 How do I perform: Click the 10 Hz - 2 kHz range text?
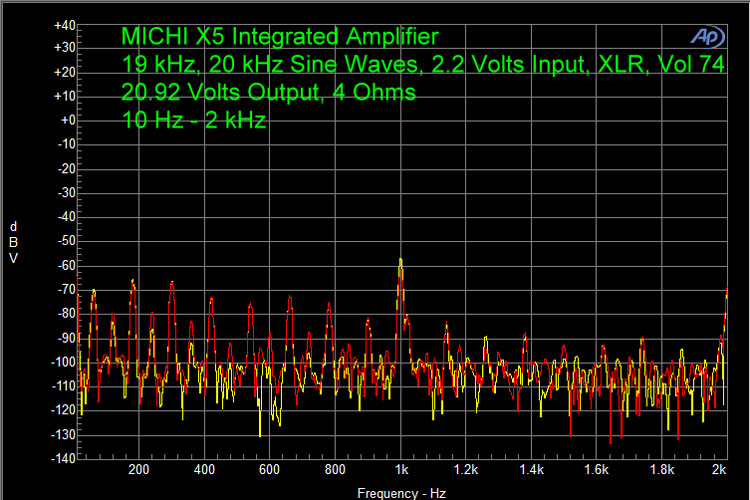pyautogui.click(x=193, y=120)
